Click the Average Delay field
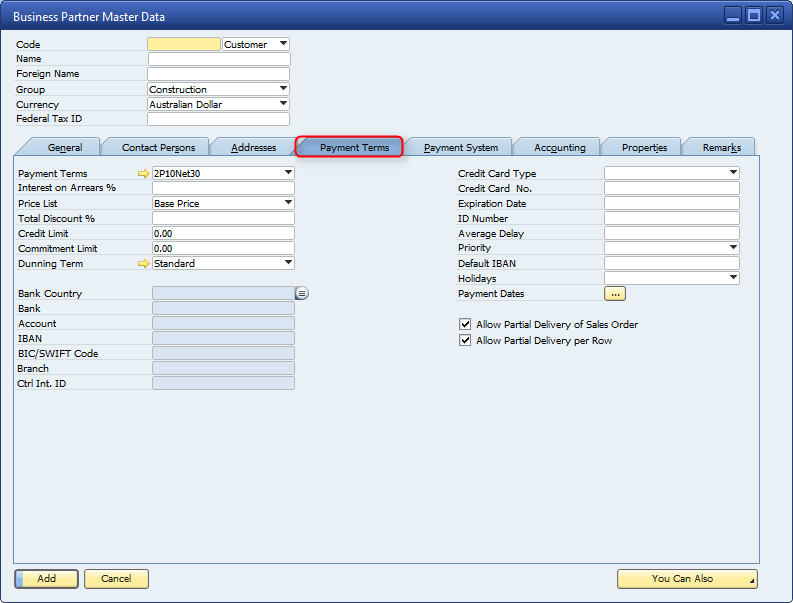 (x=672, y=233)
